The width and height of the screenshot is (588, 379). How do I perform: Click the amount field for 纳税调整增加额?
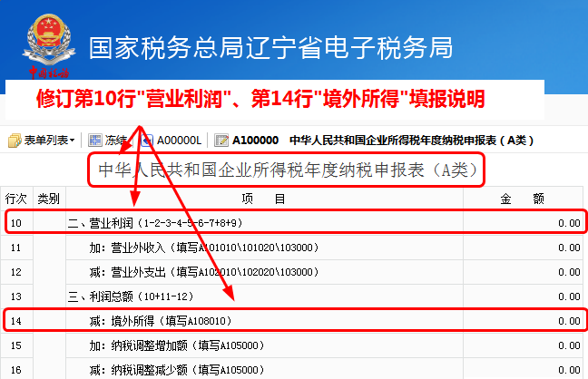pyautogui.click(x=524, y=345)
